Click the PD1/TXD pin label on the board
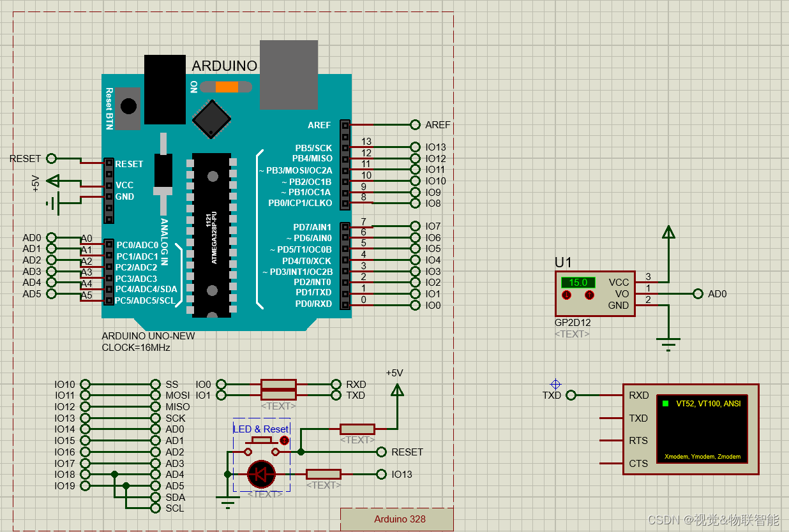The image size is (789, 532). (x=313, y=293)
